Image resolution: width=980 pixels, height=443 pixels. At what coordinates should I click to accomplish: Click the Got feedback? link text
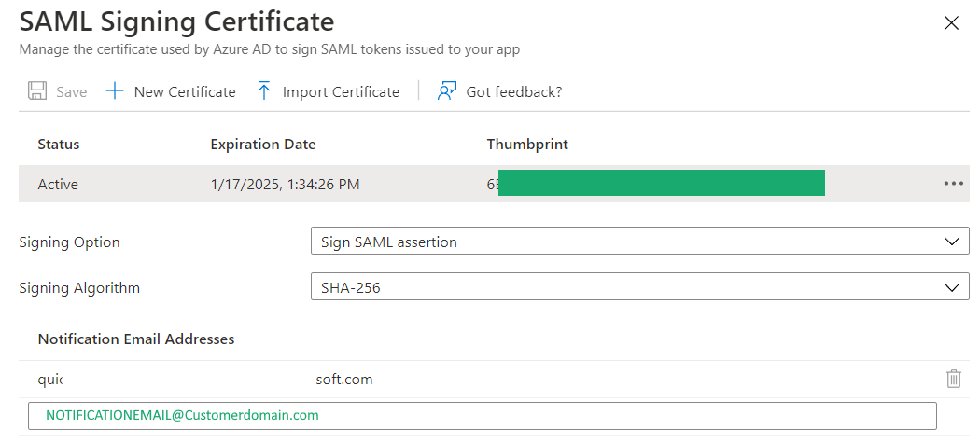point(513,91)
